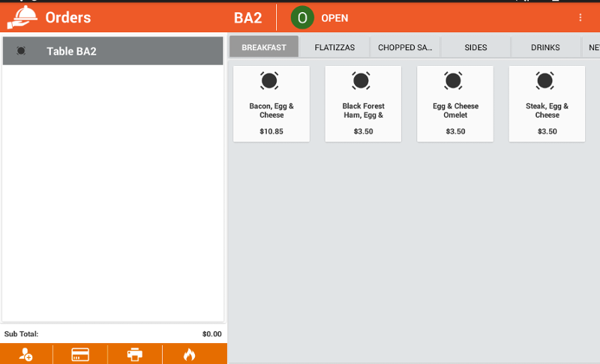Add Steak, Egg & Cheese item
600x364 pixels.
[547, 104]
